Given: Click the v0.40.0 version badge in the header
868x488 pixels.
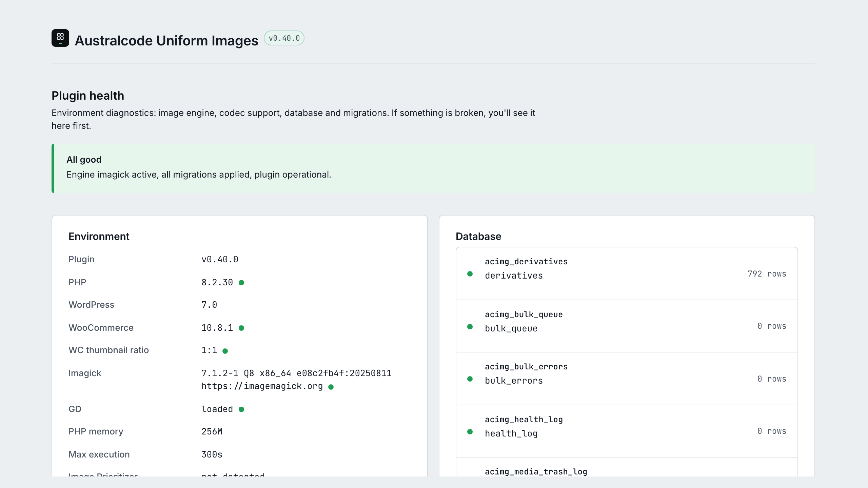Looking at the screenshot, I should 284,38.
